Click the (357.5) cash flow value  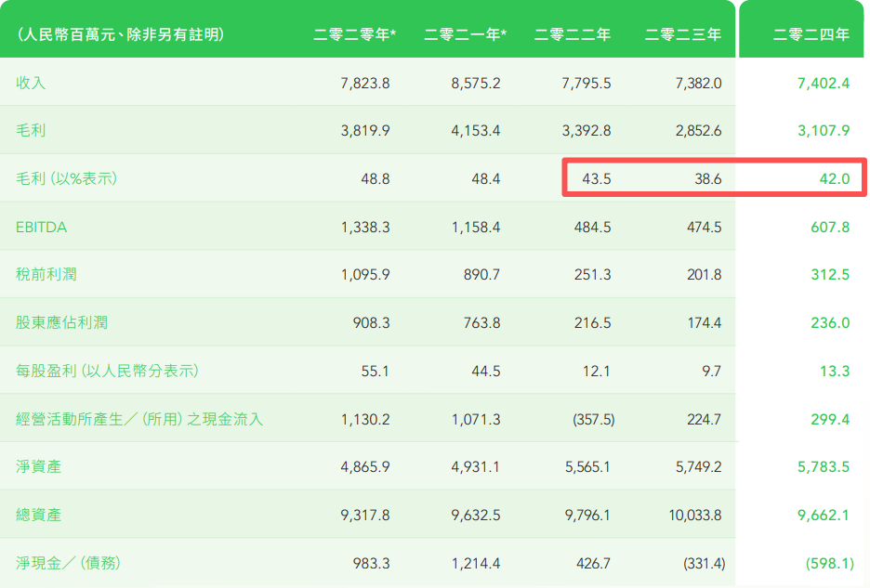[593, 419]
